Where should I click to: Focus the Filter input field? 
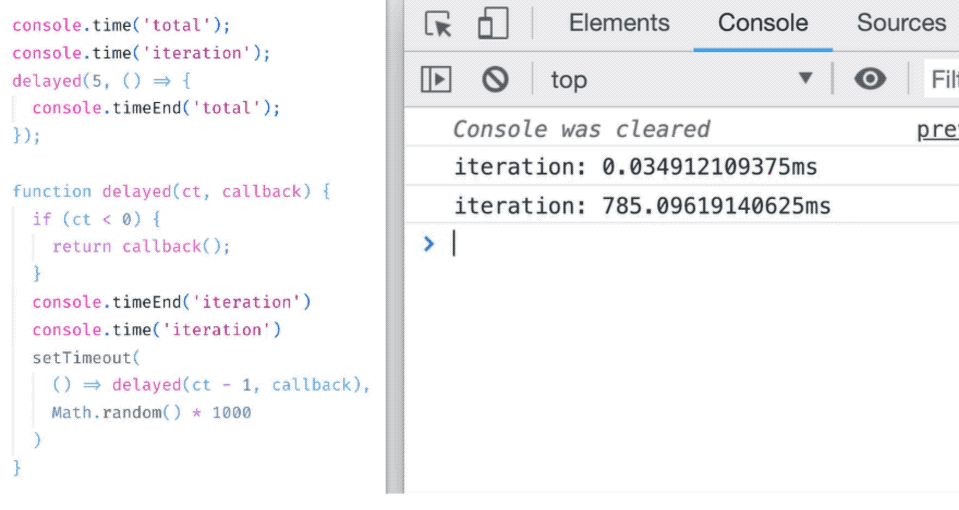click(942, 79)
